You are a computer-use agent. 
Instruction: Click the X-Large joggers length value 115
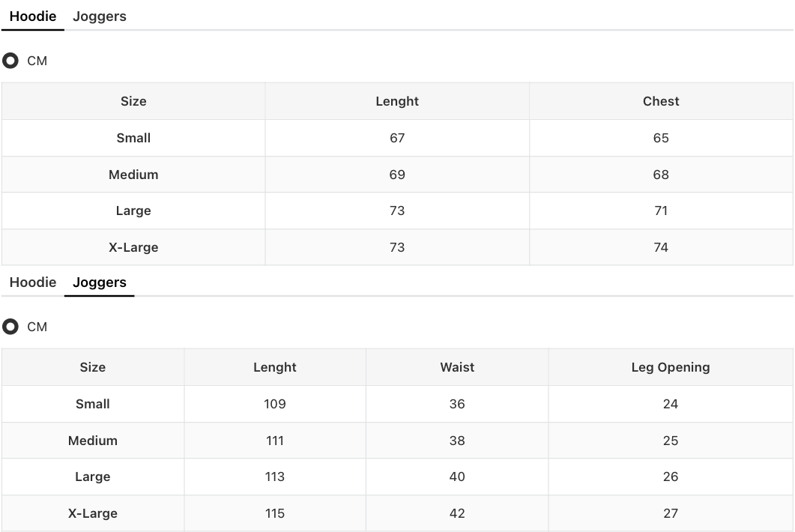(x=275, y=513)
